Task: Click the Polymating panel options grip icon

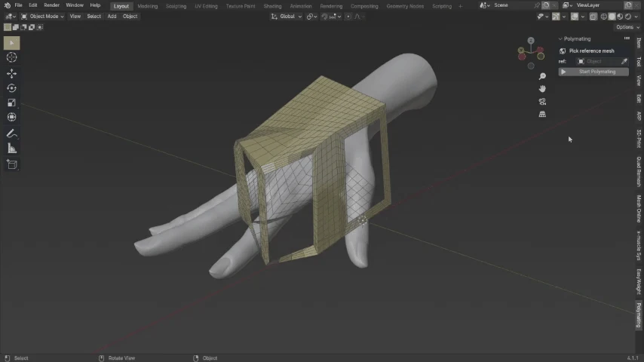Action: coord(627,38)
